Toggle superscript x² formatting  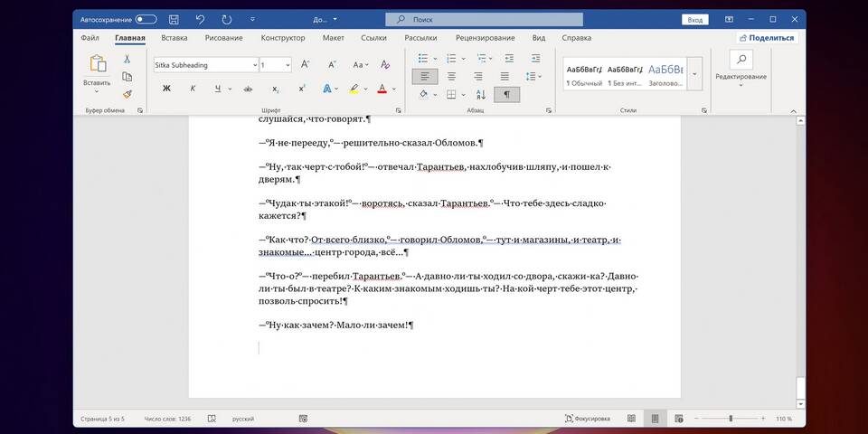[x=302, y=89]
